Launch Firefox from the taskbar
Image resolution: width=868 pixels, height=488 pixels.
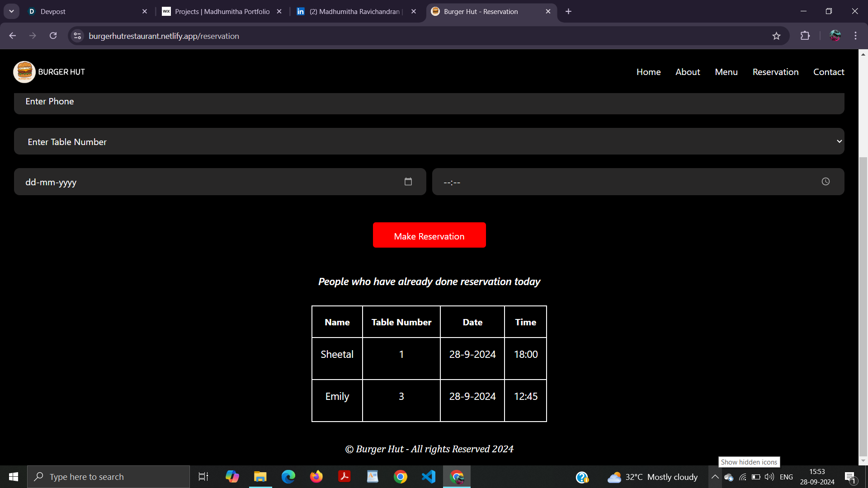point(316,477)
